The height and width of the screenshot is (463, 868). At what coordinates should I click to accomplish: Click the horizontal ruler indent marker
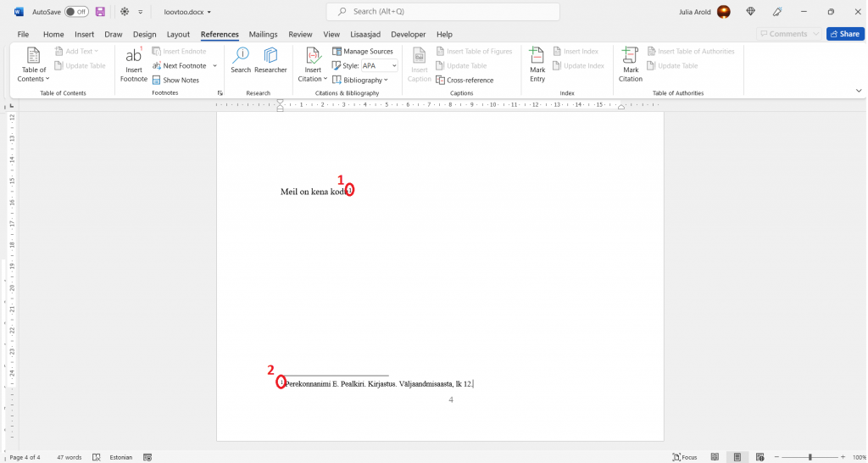280,104
